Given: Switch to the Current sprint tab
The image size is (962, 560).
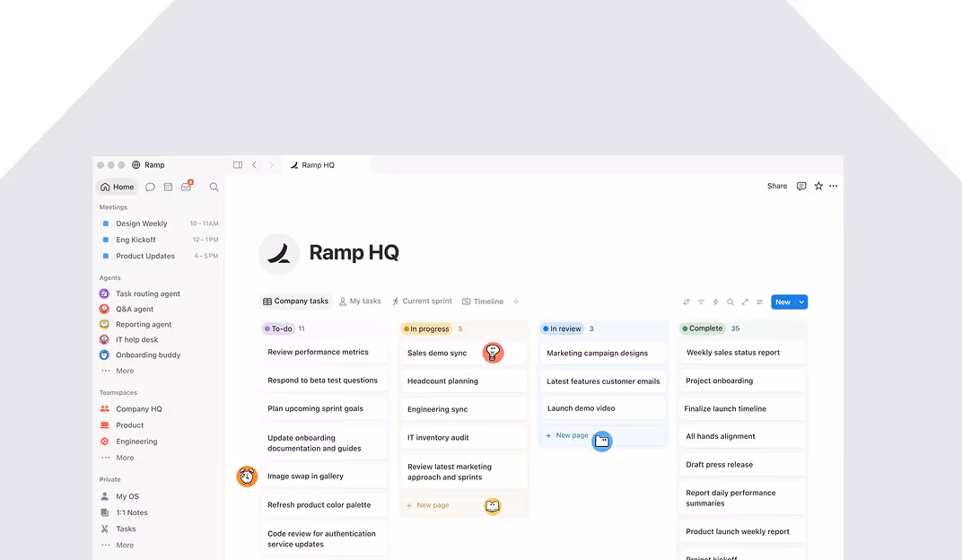Looking at the screenshot, I should [422, 302].
